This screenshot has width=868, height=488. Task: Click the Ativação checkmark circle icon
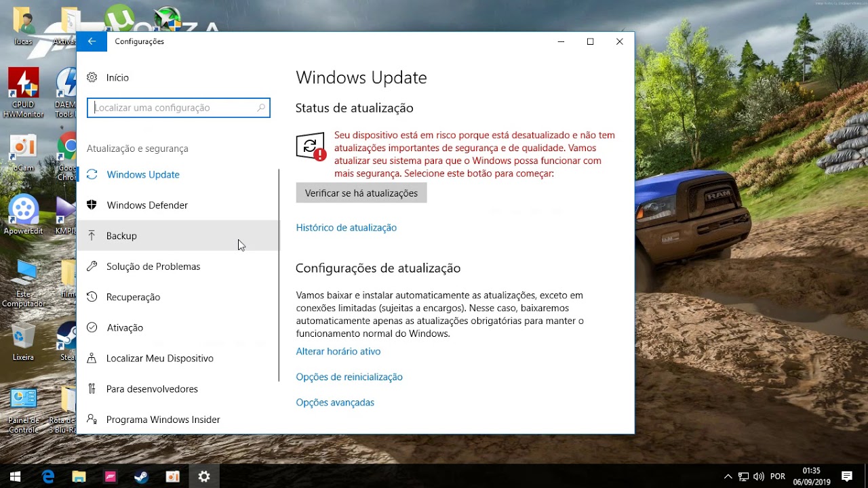[92, 327]
